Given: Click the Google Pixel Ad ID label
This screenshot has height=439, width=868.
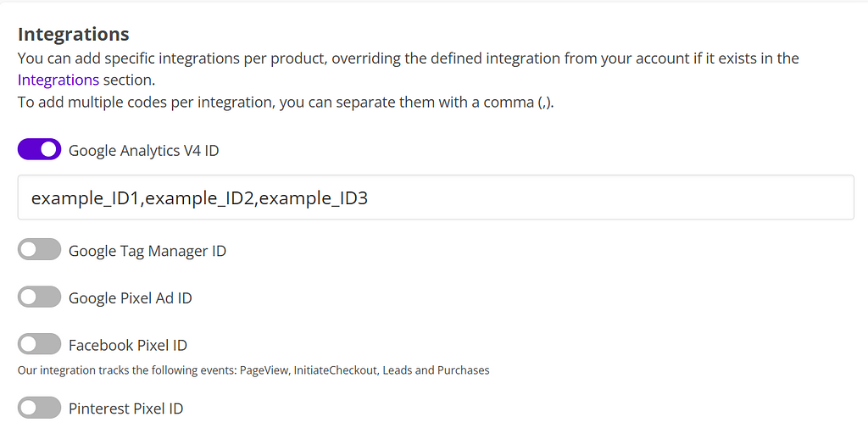Looking at the screenshot, I should point(130,298).
